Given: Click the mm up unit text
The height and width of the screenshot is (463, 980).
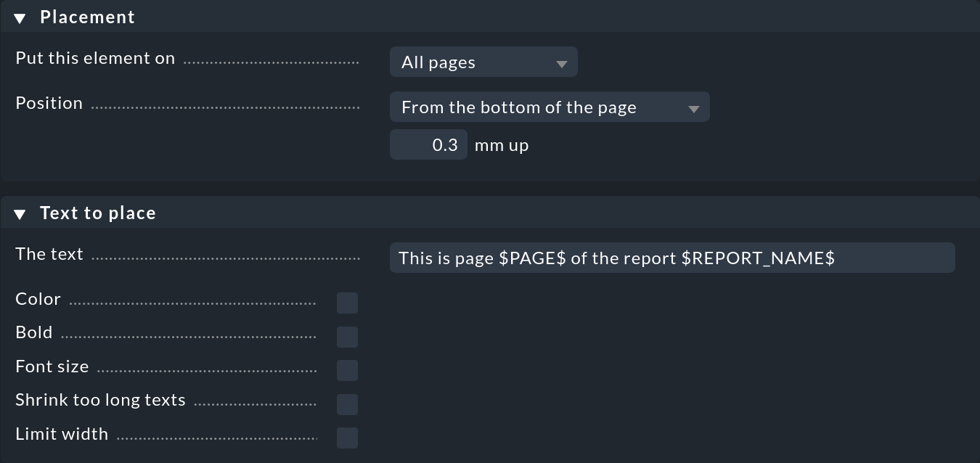Looking at the screenshot, I should (502, 145).
